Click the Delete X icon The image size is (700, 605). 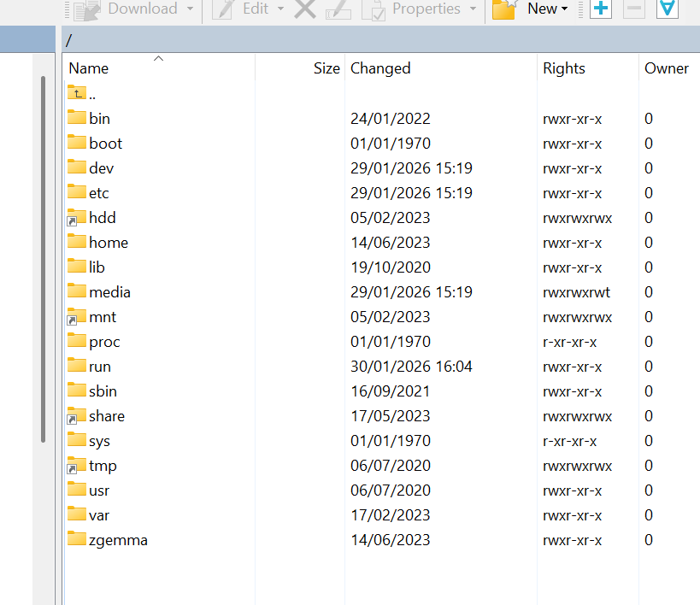(x=305, y=9)
